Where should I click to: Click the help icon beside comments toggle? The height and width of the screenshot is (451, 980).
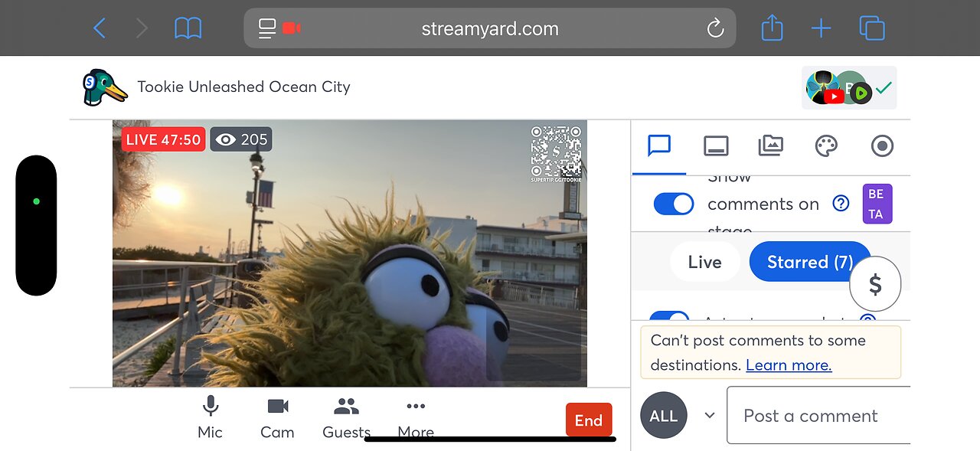pos(841,204)
